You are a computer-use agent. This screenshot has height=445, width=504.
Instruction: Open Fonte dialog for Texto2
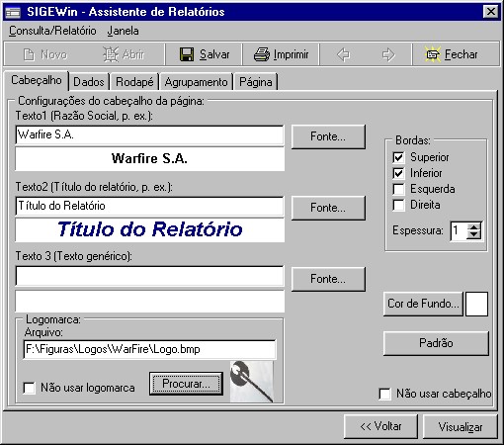(x=328, y=208)
